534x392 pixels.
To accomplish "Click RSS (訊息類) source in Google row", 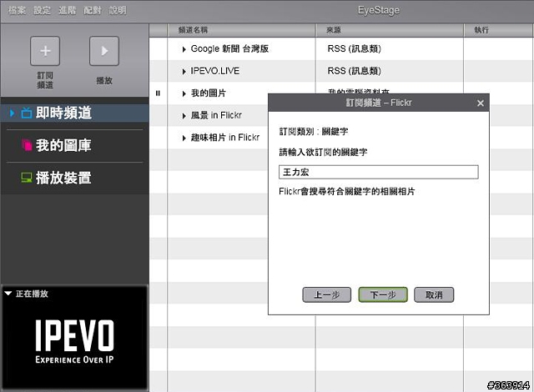I will coord(354,48).
